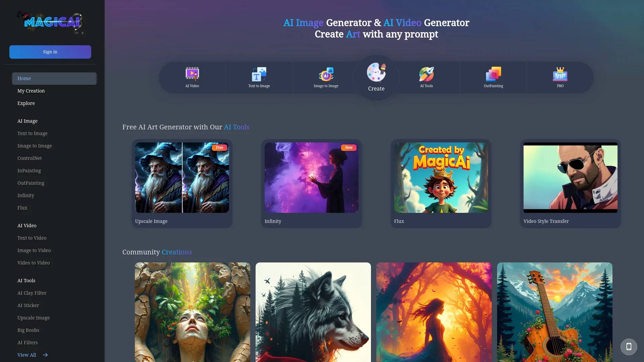The image size is (644, 362).
Task: Open the Image to Image icon
Action: click(x=326, y=74)
